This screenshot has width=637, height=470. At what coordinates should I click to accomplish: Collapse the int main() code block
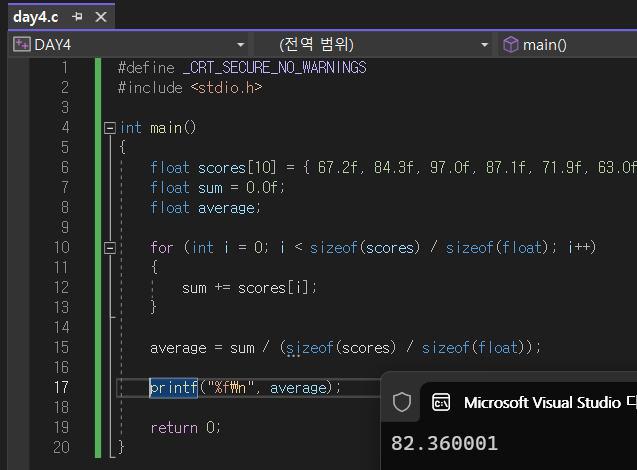(x=110, y=128)
